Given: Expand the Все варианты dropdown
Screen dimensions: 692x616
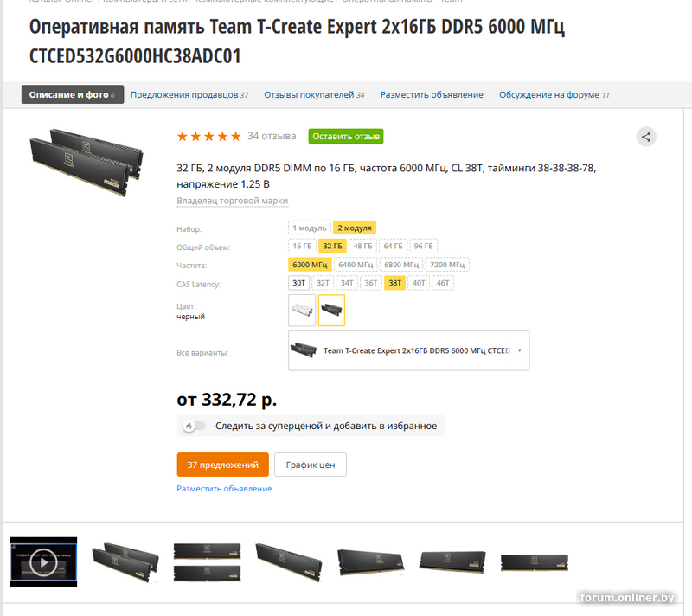Looking at the screenshot, I should (x=408, y=350).
